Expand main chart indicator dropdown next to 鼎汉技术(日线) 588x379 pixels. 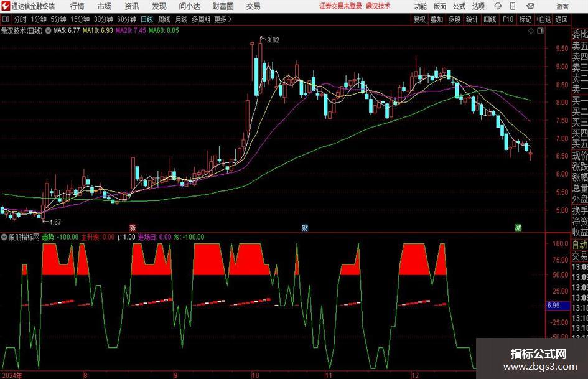click(48, 30)
